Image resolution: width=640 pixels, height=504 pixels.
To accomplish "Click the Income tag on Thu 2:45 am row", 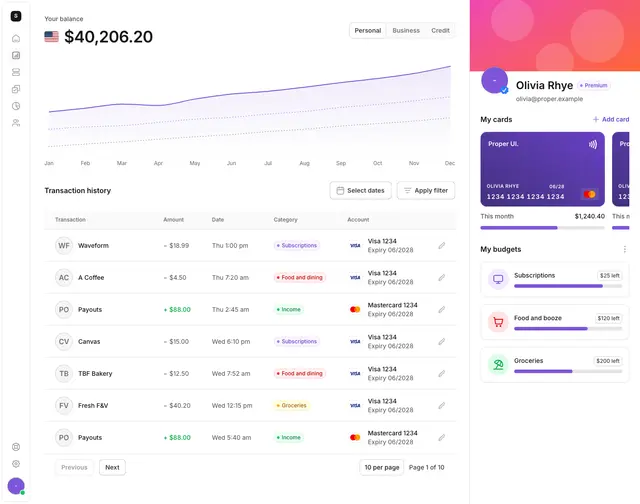I will pos(288,310).
